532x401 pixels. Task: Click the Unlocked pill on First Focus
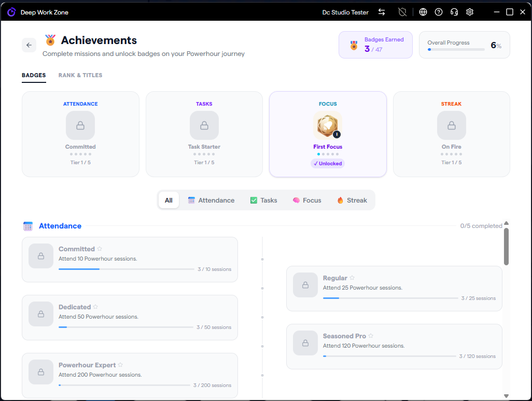click(328, 163)
